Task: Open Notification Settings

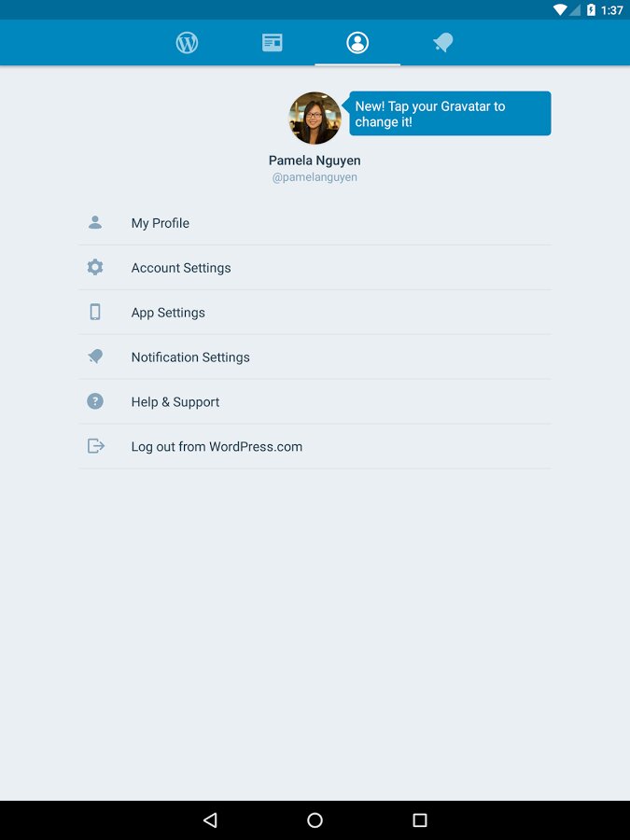Action: point(190,357)
